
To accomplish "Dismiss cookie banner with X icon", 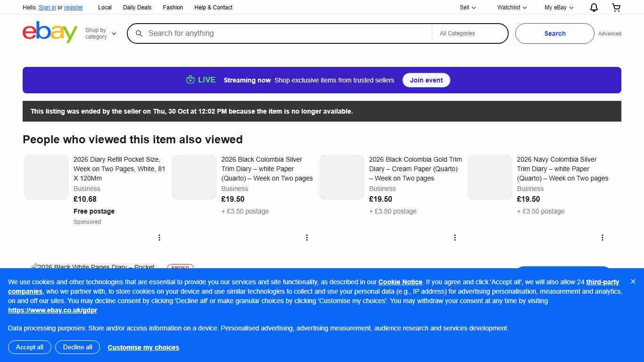I will coord(633,281).
